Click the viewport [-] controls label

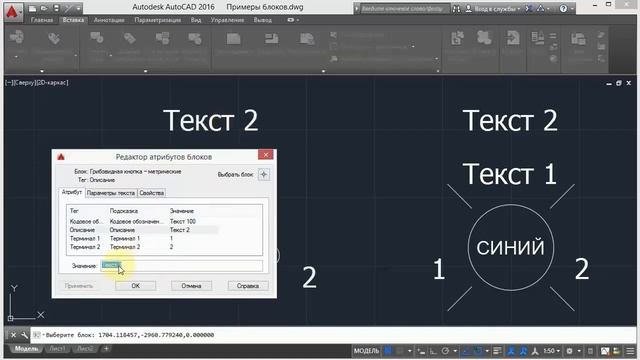[x=9, y=82]
